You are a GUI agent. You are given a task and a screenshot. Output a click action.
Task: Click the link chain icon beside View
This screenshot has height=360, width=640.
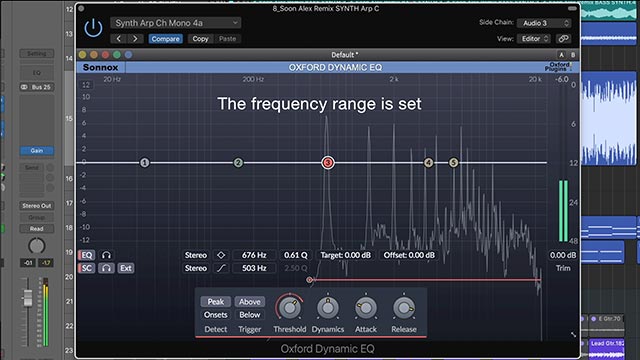563,39
